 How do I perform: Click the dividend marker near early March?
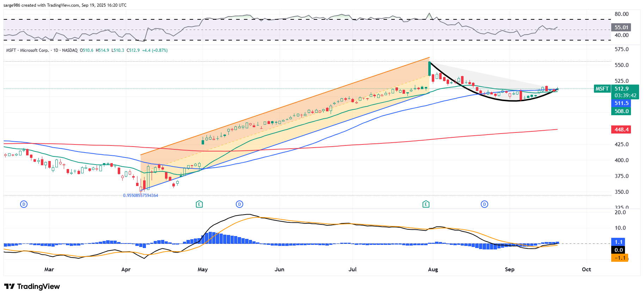(24, 204)
